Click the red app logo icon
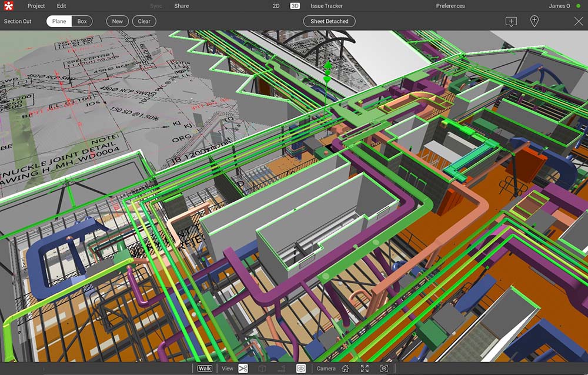The height and width of the screenshot is (375, 588). 8,6
